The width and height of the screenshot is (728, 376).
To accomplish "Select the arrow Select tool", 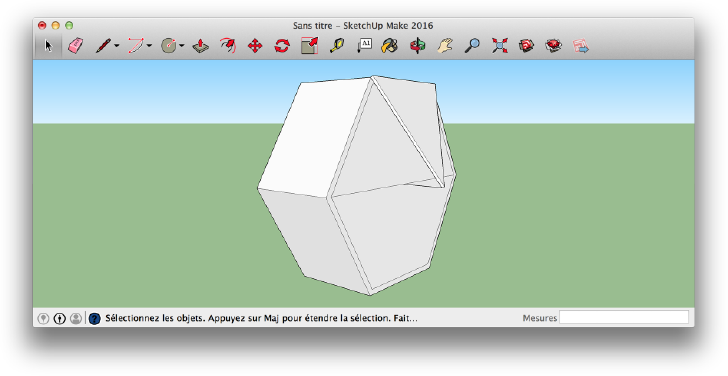I will tap(48, 45).
